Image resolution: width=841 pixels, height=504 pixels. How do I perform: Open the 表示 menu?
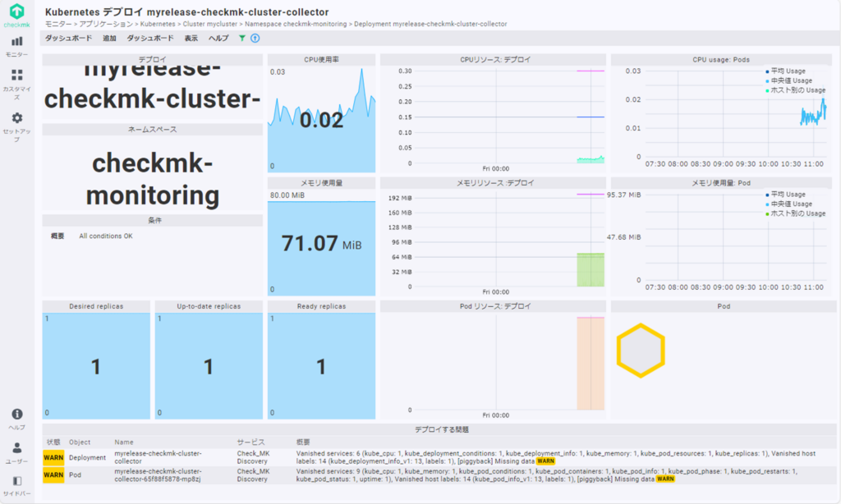[191, 38]
